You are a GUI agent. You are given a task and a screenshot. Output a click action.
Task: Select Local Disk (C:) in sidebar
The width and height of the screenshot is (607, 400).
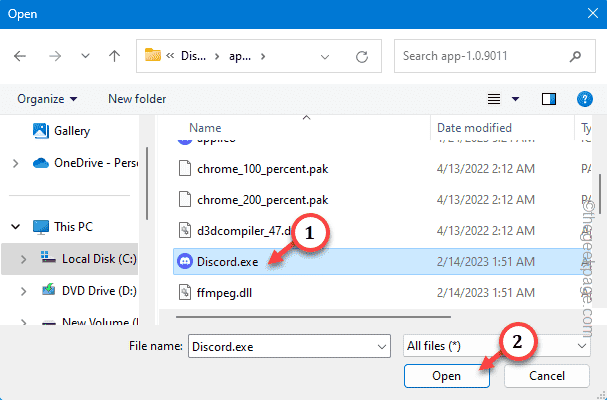click(99, 259)
